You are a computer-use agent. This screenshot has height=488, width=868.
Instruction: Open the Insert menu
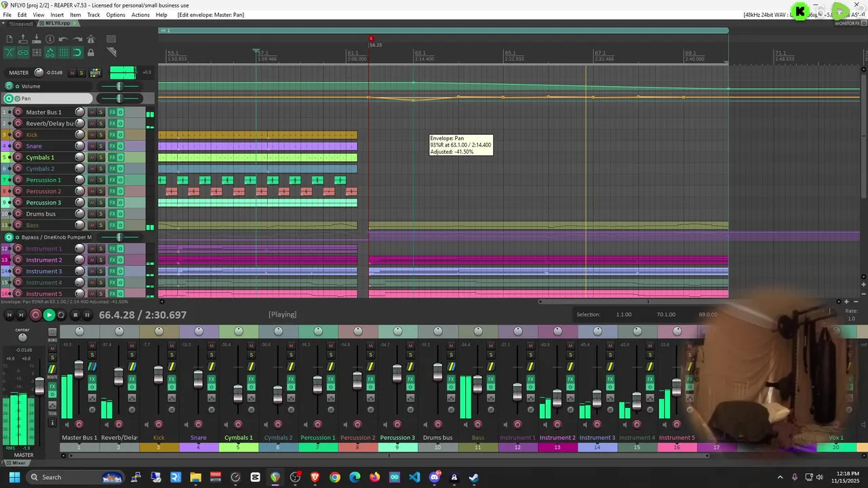(57, 14)
